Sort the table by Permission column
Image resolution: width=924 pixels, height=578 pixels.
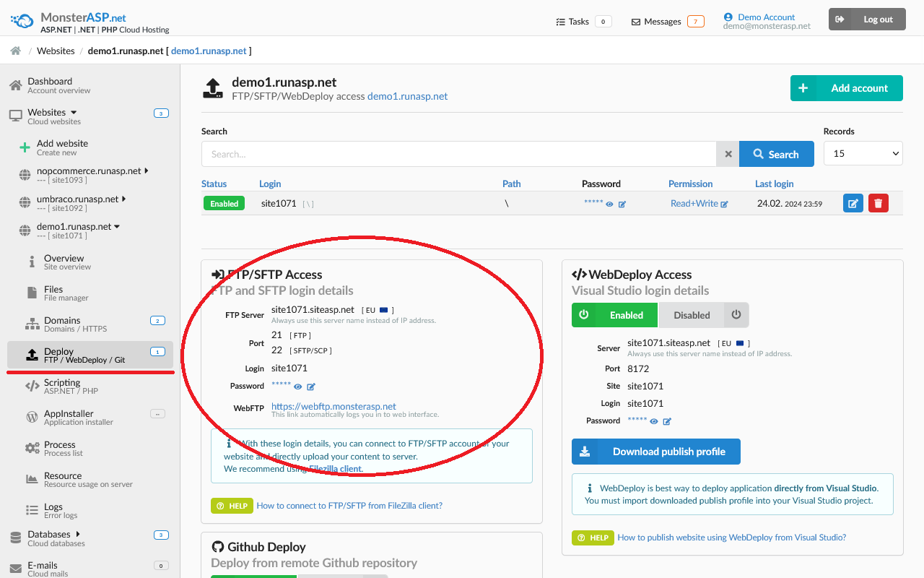(690, 184)
